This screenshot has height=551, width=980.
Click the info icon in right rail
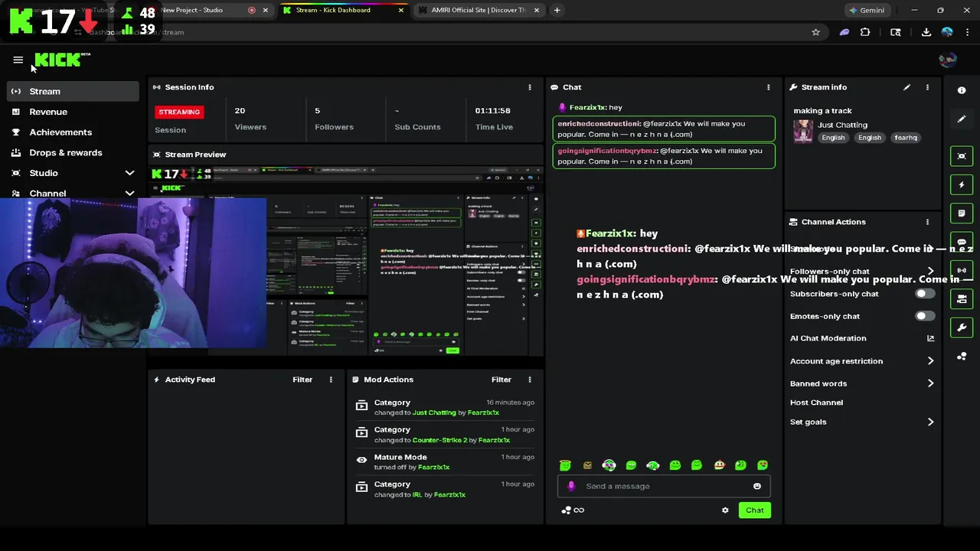tap(962, 90)
